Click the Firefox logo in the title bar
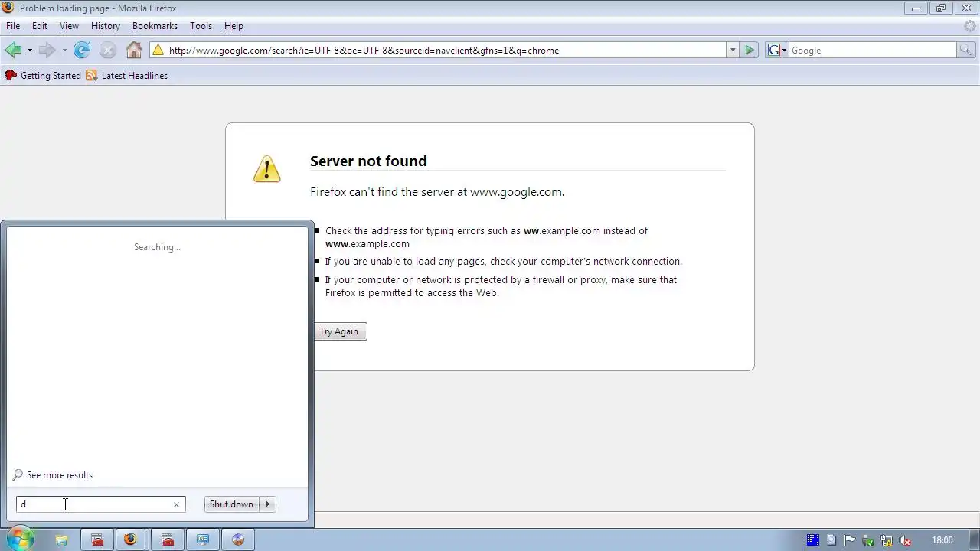The height and width of the screenshot is (551, 980). tap(9, 8)
